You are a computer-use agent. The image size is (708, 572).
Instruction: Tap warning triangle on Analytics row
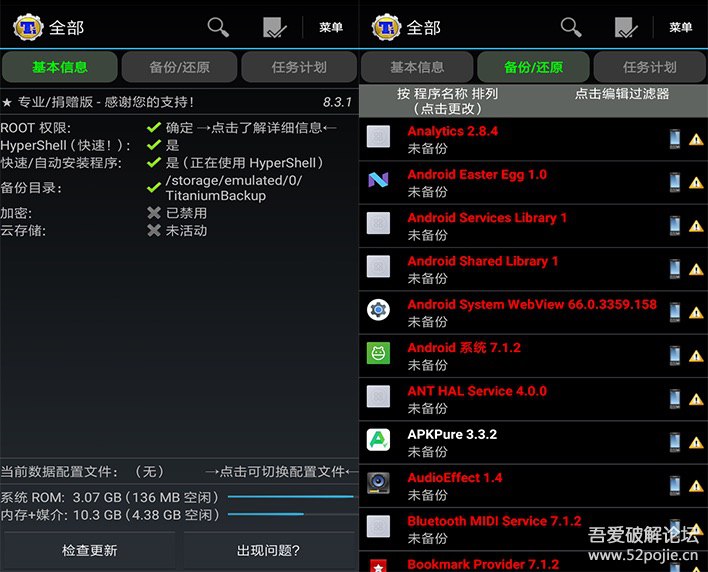tap(696, 140)
